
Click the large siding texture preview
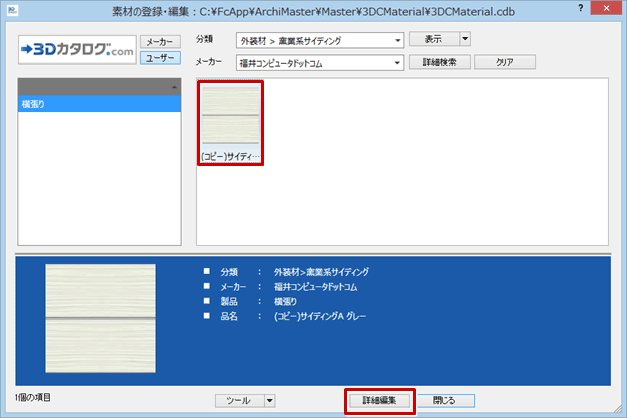tap(100, 319)
